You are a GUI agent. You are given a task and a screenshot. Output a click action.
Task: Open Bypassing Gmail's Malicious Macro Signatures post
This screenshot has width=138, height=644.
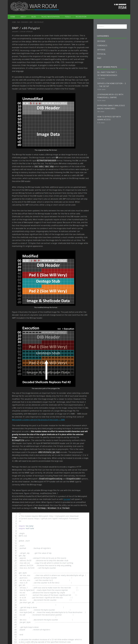pyautogui.click(x=111, y=107)
